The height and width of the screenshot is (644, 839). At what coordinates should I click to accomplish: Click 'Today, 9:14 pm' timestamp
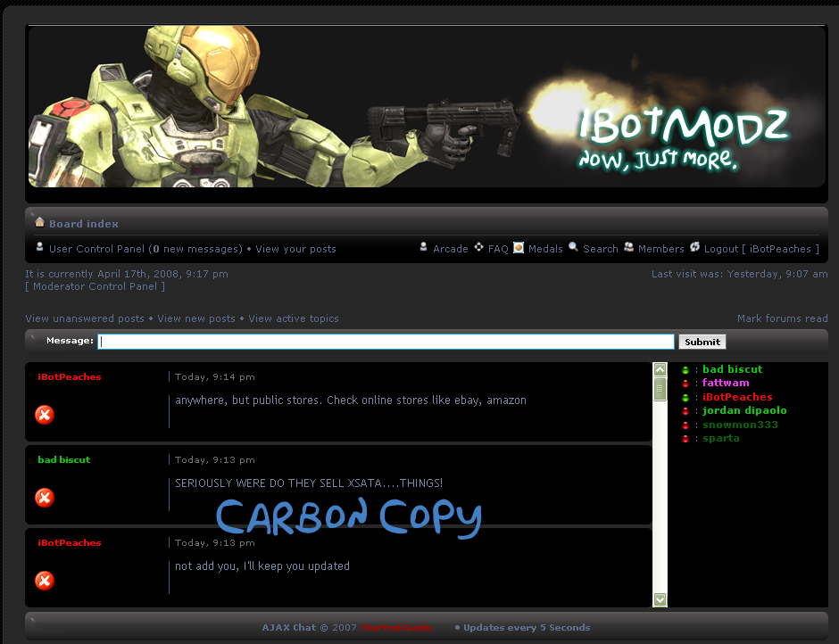click(x=214, y=377)
